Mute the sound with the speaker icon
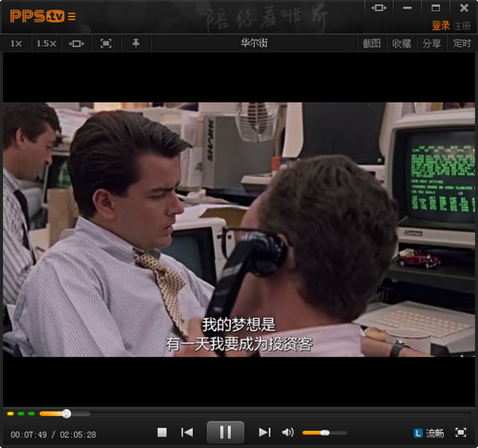The image size is (478, 448). click(288, 432)
